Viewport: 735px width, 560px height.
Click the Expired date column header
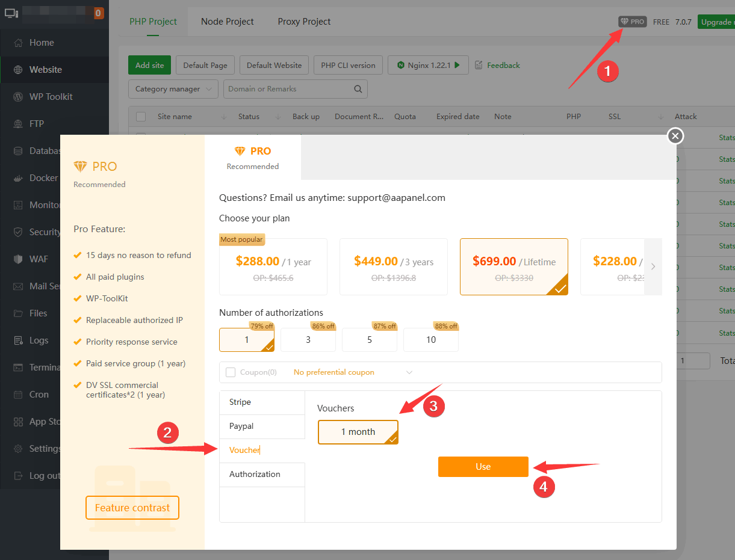[x=458, y=117]
